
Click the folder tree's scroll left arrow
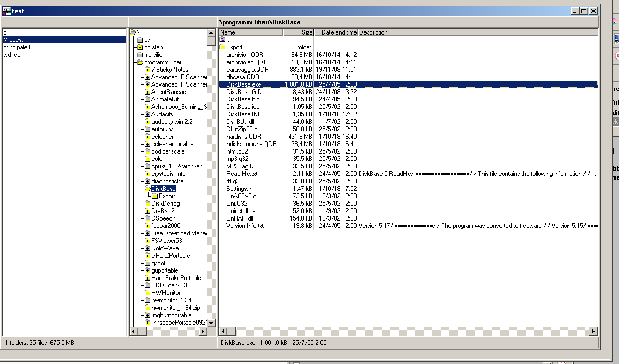pos(133,331)
